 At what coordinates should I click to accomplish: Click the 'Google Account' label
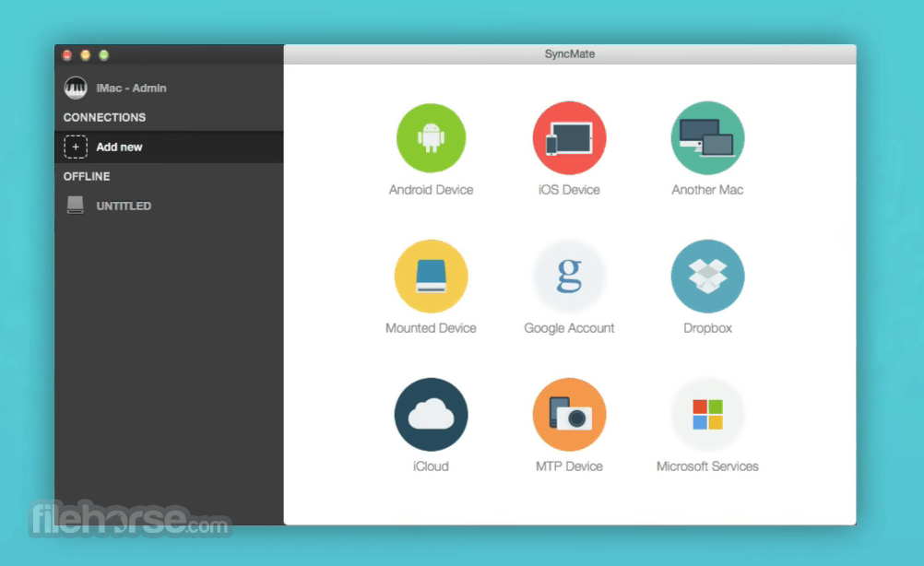569,328
